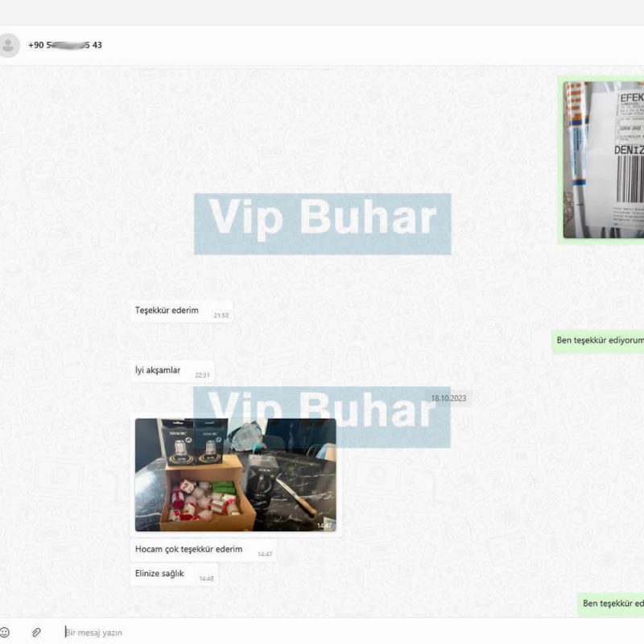Select the 'Teşekkür ederim' received message

click(182, 311)
